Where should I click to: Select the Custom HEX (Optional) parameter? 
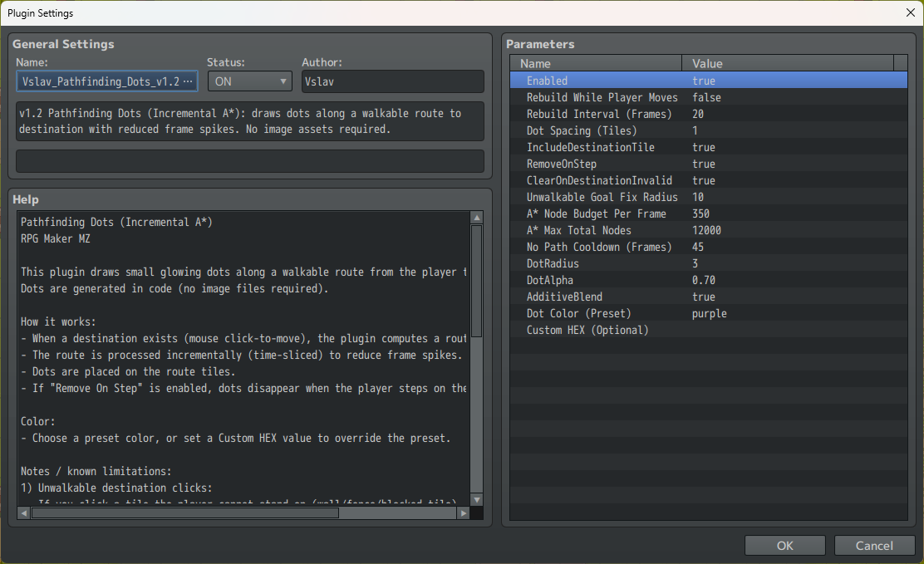[708, 330]
